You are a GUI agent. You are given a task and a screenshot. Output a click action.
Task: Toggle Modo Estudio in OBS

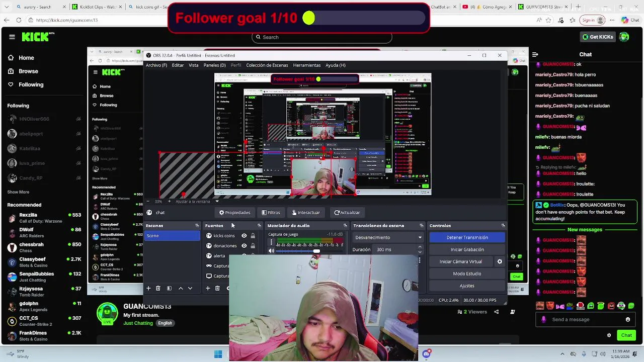point(467,274)
